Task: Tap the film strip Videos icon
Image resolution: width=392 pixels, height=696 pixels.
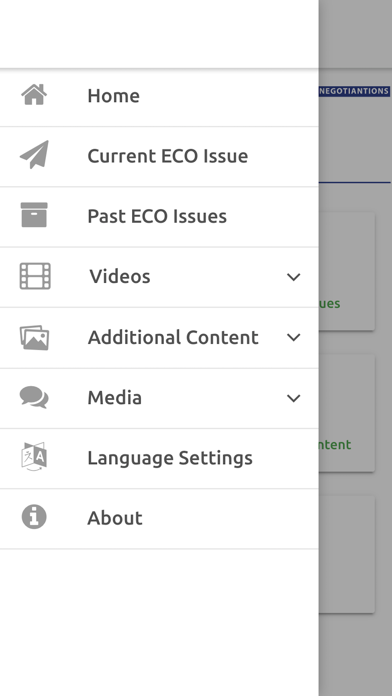Action: [35, 276]
